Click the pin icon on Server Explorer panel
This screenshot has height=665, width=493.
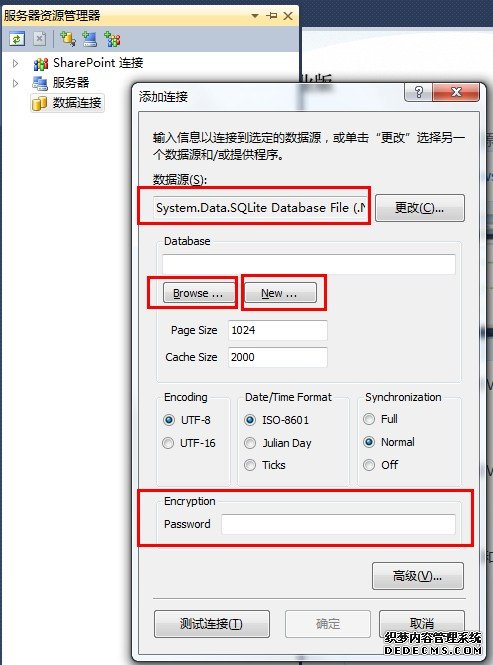[x=272, y=16]
